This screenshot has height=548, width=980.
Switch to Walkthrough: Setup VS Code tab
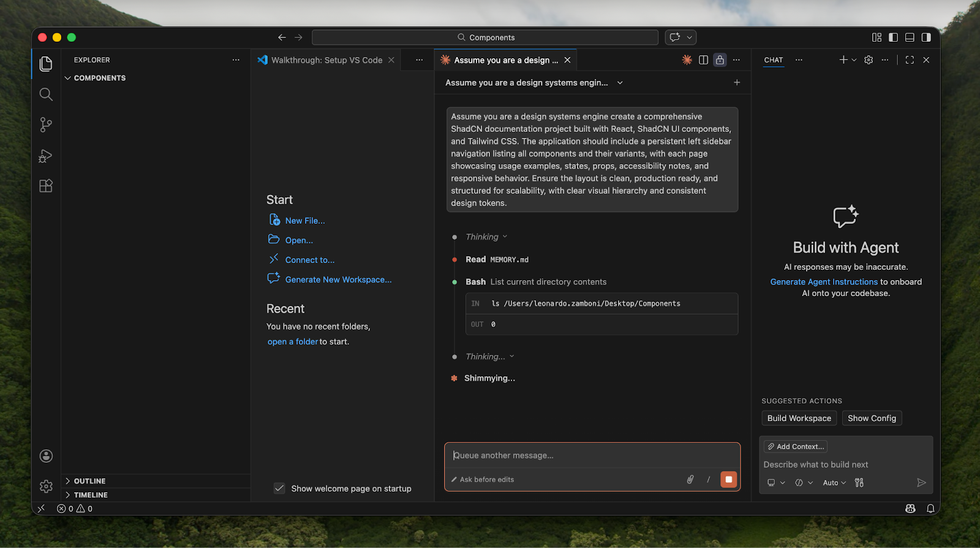[326, 60]
